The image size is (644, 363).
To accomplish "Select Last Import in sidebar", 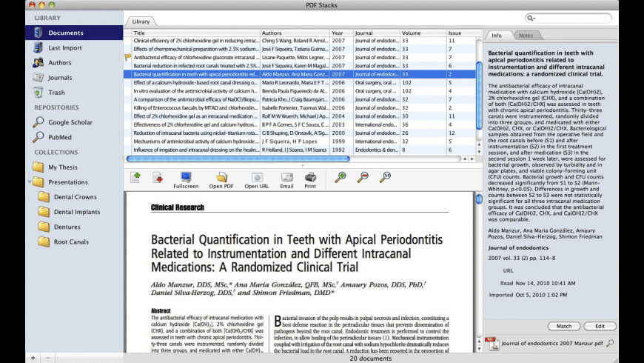I will click(x=65, y=47).
